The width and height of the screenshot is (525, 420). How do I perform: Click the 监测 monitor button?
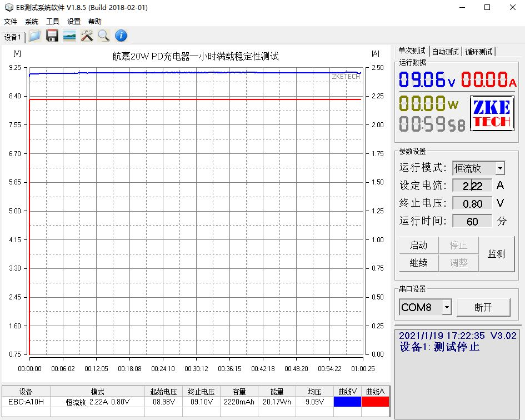click(x=496, y=254)
